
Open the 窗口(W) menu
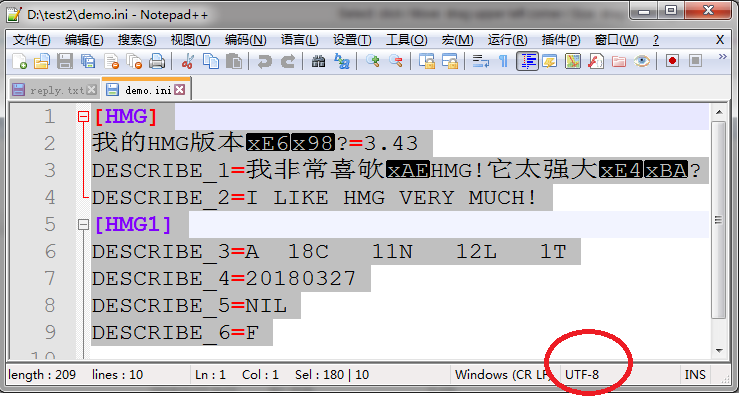click(x=616, y=40)
